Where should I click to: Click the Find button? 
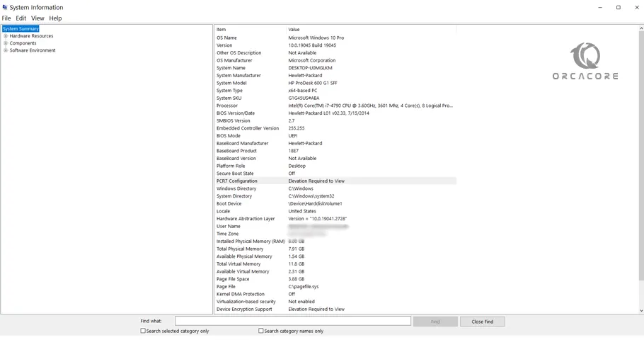[x=435, y=322]
